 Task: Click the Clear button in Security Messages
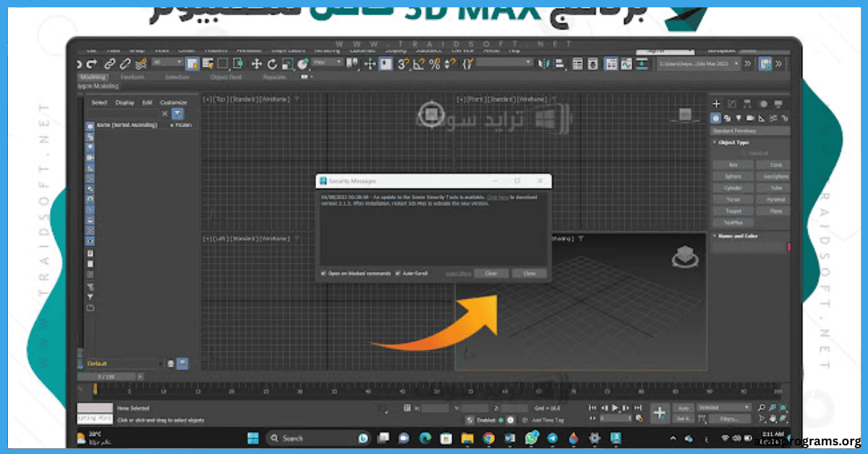[491, 273]
